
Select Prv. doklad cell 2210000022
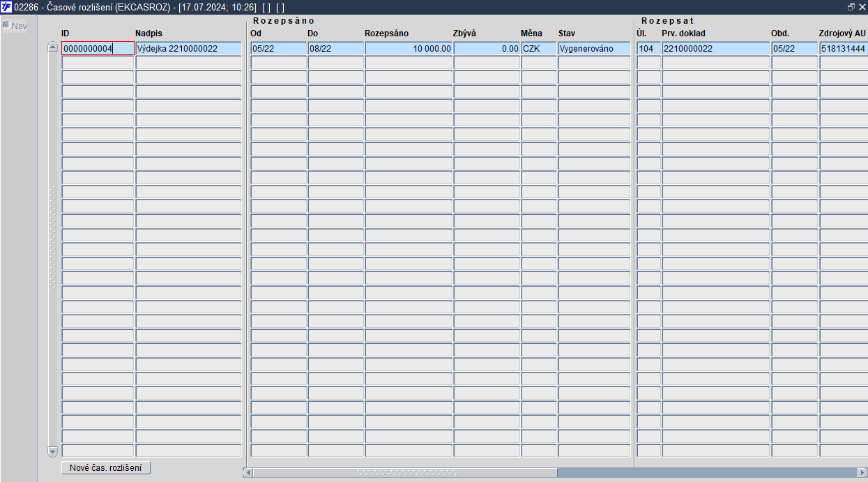click(x=715, y=48)
